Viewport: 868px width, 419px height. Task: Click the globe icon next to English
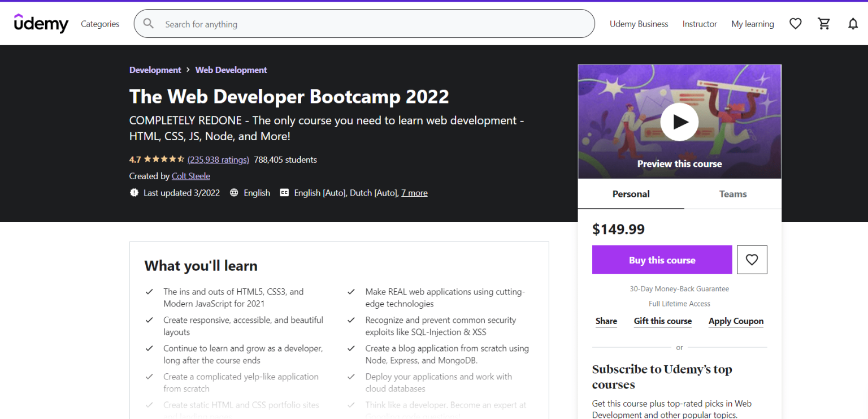coord(234,192)
